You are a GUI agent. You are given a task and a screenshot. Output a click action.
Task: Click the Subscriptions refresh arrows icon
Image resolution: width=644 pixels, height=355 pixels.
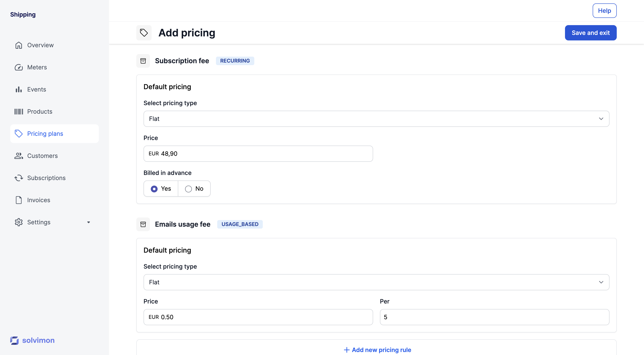click(19, 178)
